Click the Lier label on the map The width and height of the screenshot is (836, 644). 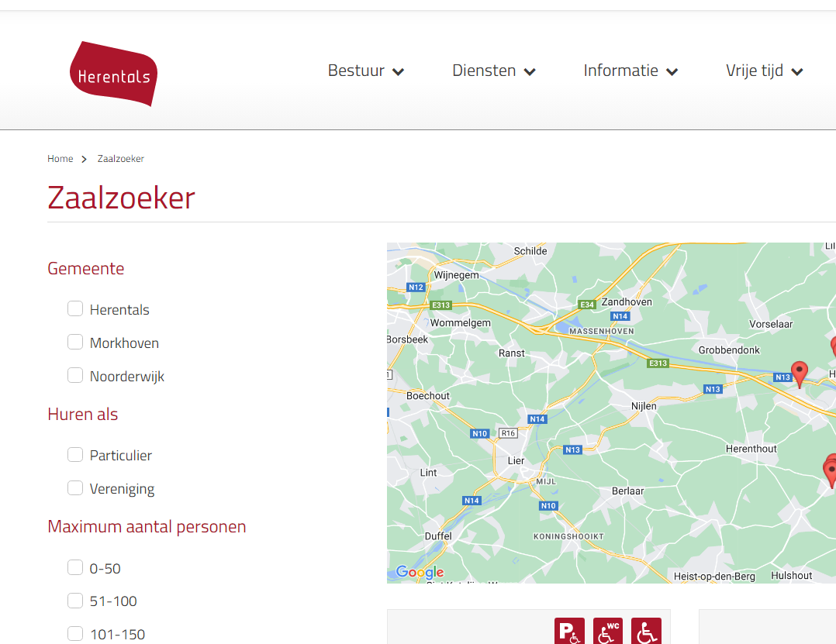coord(516,461)
